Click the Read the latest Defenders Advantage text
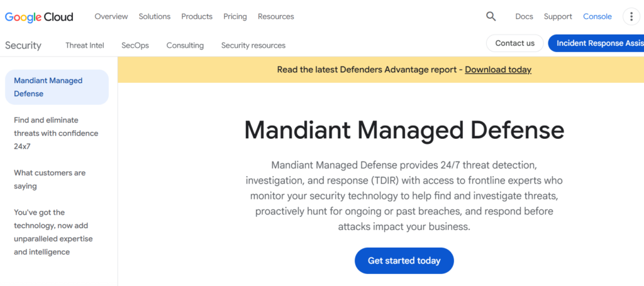 (x=370, y=70)
